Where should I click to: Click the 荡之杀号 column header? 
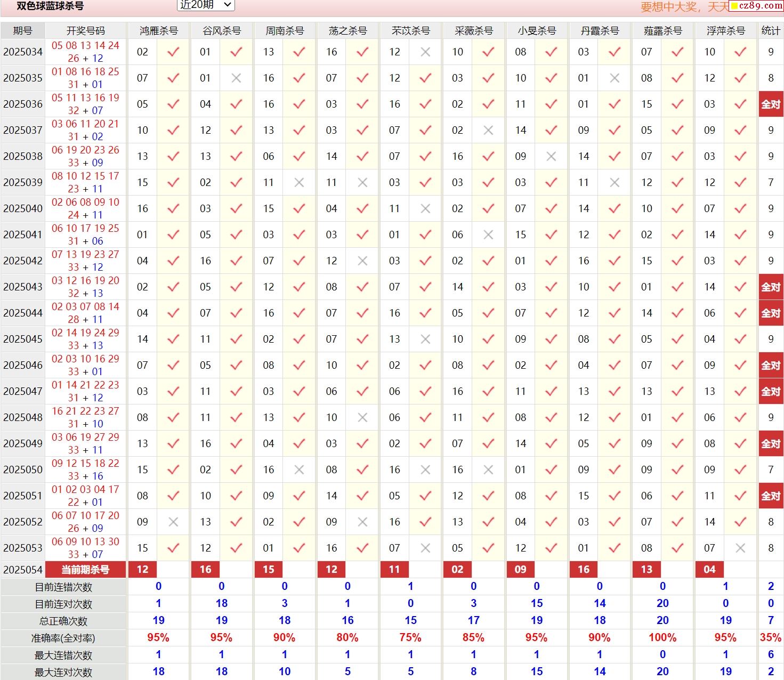pos(347,30)
